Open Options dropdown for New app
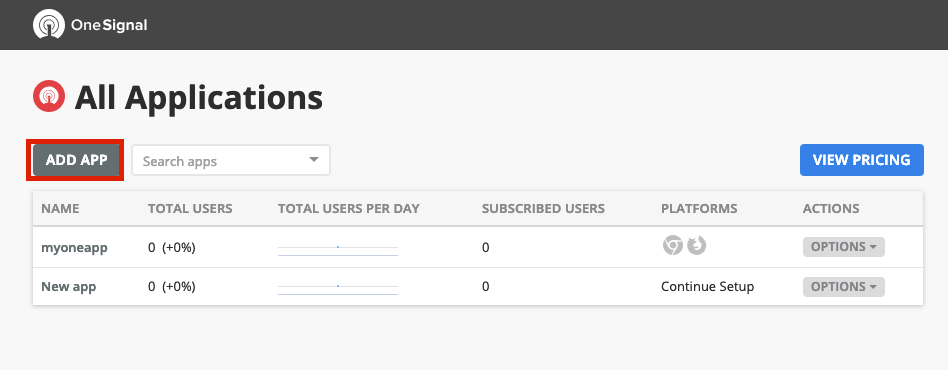Viewport: 948px width, 370px height. point(843,287)
